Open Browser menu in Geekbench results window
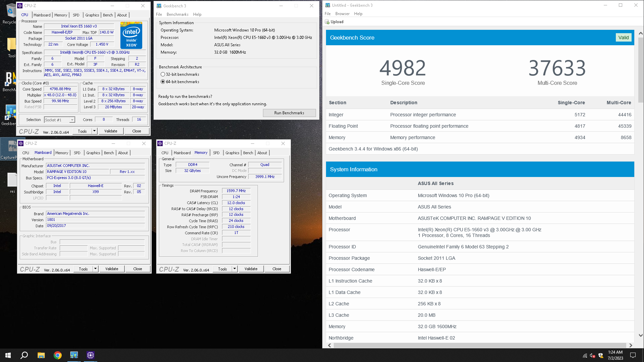 click(342, 14)
